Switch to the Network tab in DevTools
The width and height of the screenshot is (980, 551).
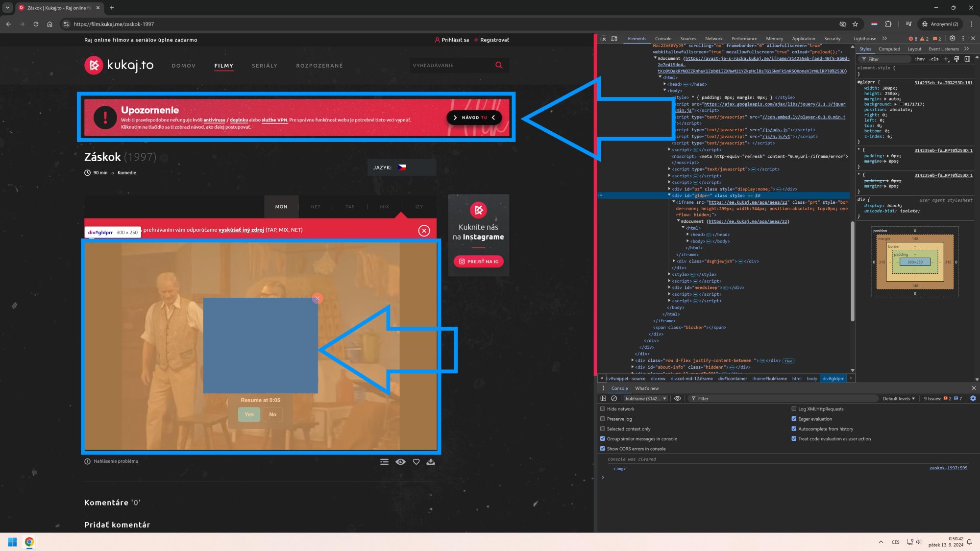(714, 38)
